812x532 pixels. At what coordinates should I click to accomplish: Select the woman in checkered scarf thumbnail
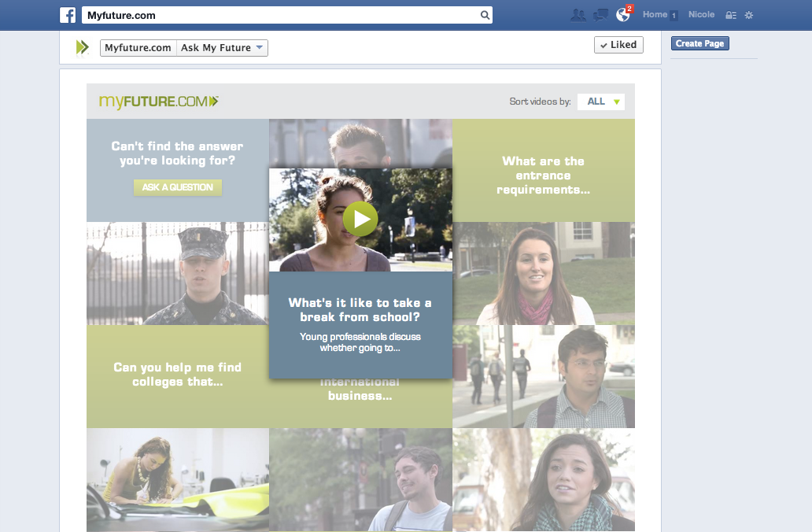pyautogui.click(x=543, y=480)
